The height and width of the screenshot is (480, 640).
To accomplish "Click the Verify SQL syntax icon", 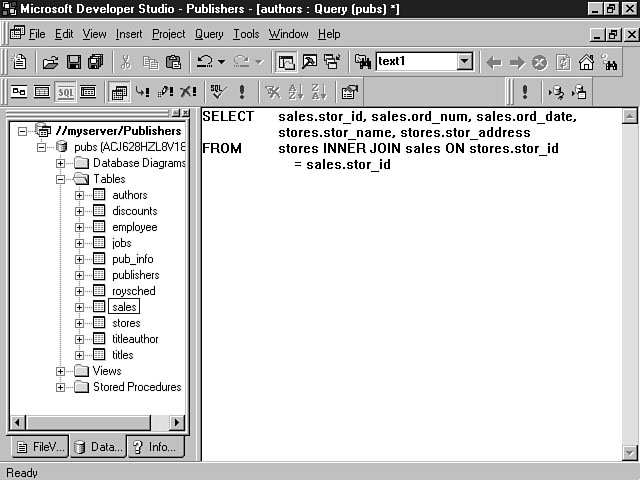I will coord(218,92).
